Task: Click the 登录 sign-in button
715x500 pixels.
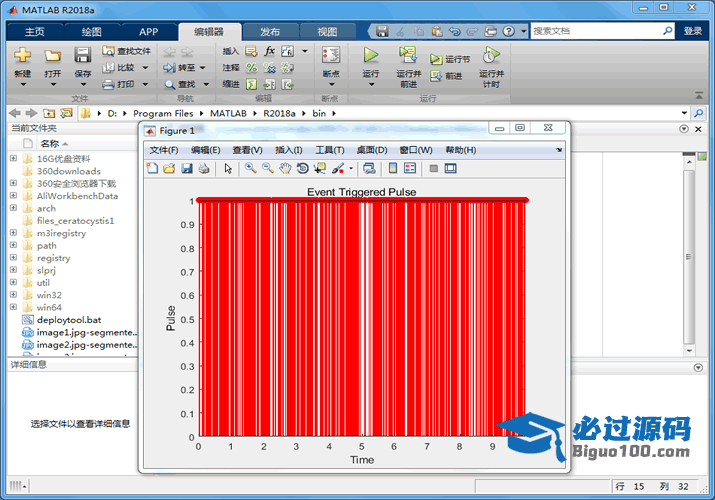Action: 693,31
